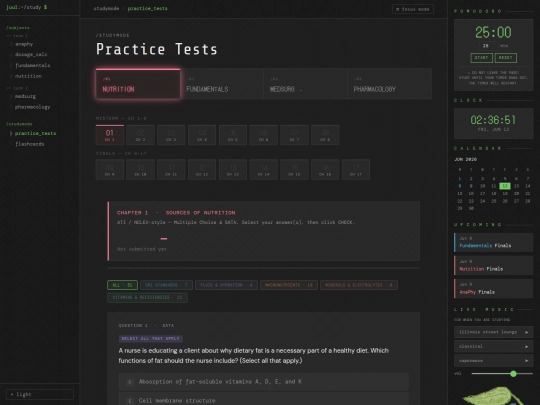Open pharmacology in sidebar

(32, 107)
